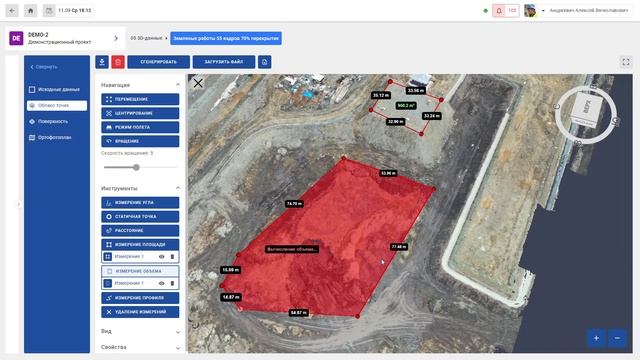
Task: Click the Удаление измерений button
Action: [140, 312]
